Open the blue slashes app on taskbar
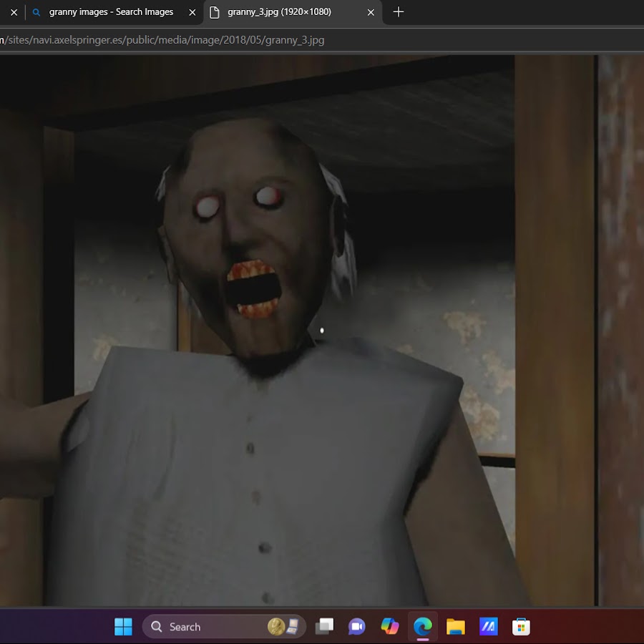This screenshot has height=644, width=644. [x=488, y=627]
